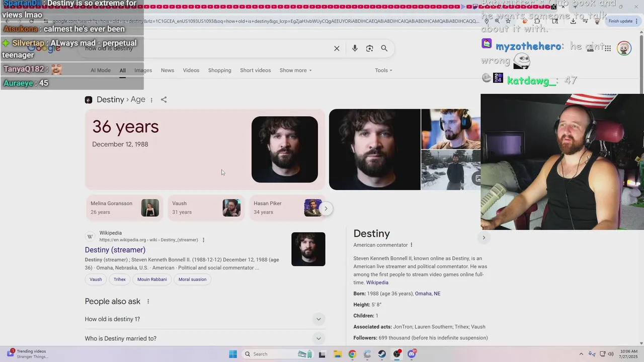Screen dimensions: 644x362
Task: Click the '36 years' age text
Action: click(x=125, y=127)
